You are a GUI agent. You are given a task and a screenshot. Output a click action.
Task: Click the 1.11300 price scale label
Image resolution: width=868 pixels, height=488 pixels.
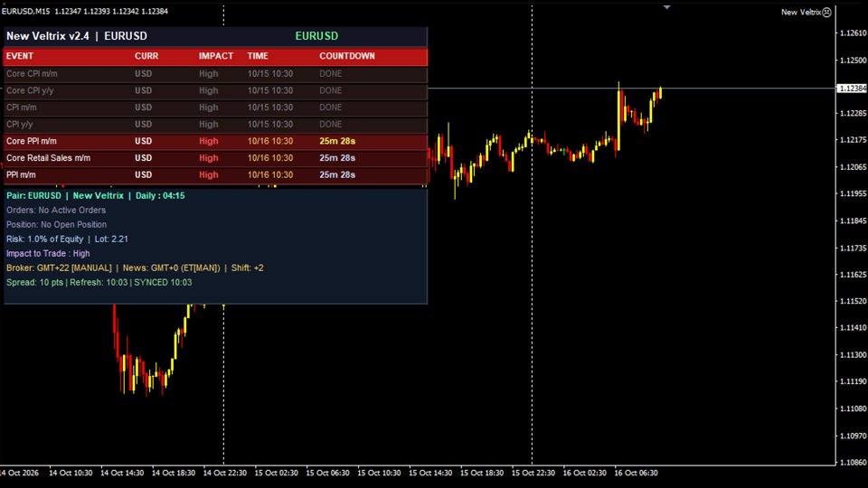(853, 354)
